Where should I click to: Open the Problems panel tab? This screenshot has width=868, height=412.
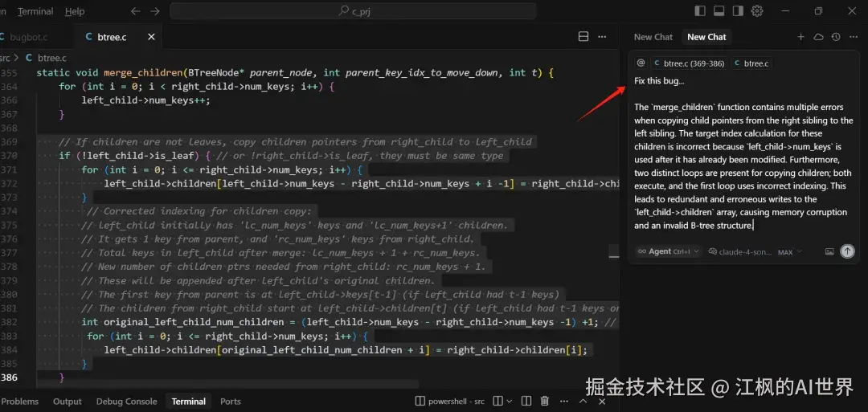pos(20,402)
